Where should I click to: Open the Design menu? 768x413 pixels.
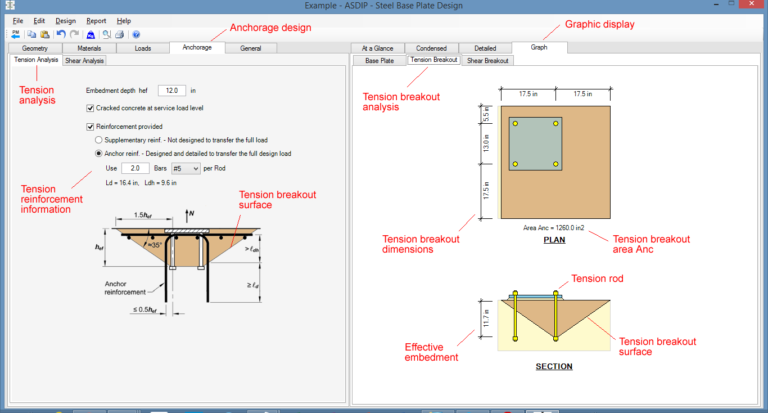pos(65,20)
